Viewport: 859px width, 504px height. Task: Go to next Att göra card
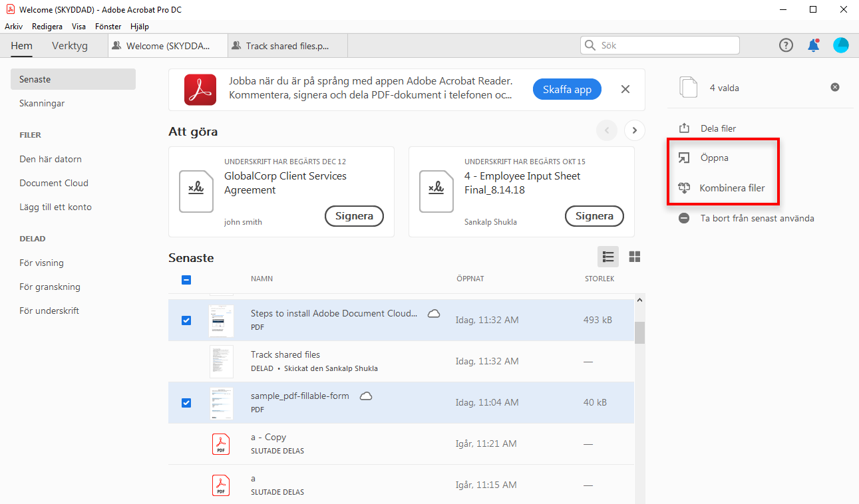[x=635, y=130]
